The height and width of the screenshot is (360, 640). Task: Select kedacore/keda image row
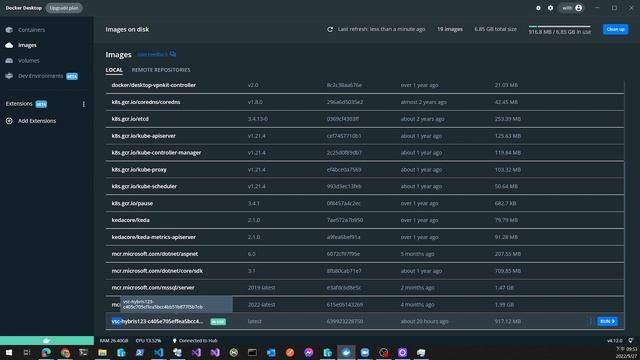pos(364,220)
